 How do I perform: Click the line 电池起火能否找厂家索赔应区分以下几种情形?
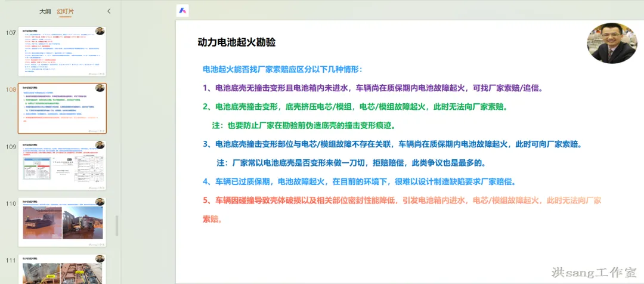tap(283, 69)
